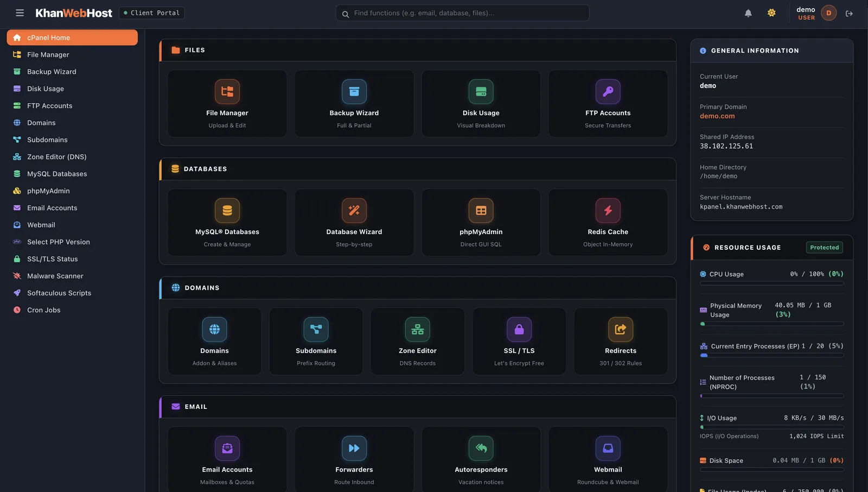Open Malware Scanner in the sidebar
The image size is (868, 492).
coord(72,276)
